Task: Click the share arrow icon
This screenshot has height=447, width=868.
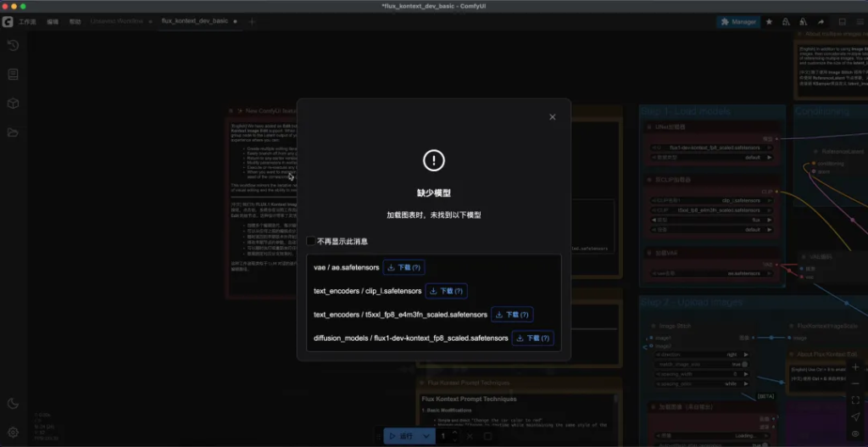Action: (821, 21)
